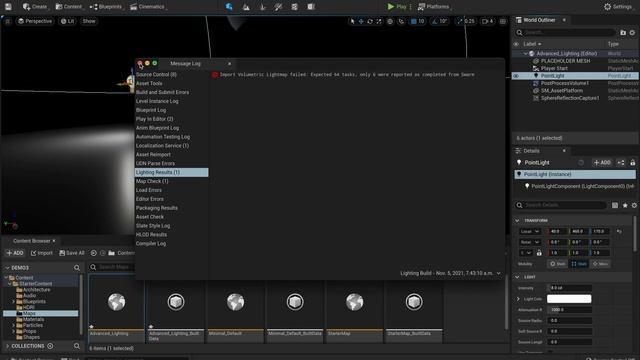Viewport: 640px width, 360px height.
Task: Click the green Play button
Action: click(x=396, y=7)
